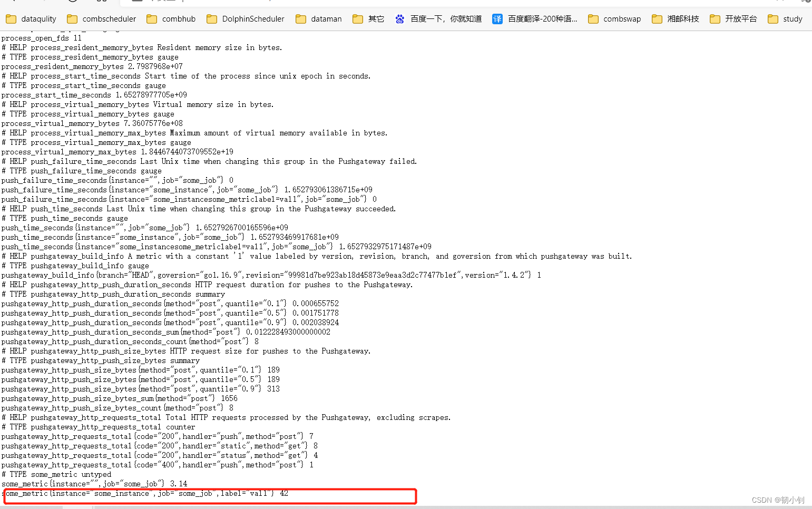Image resolution: width=812 pixels, height=509 pixels.
Task: Click the Baidu Translate favicon on the bookmarks bar
Action: pos(497,18)
